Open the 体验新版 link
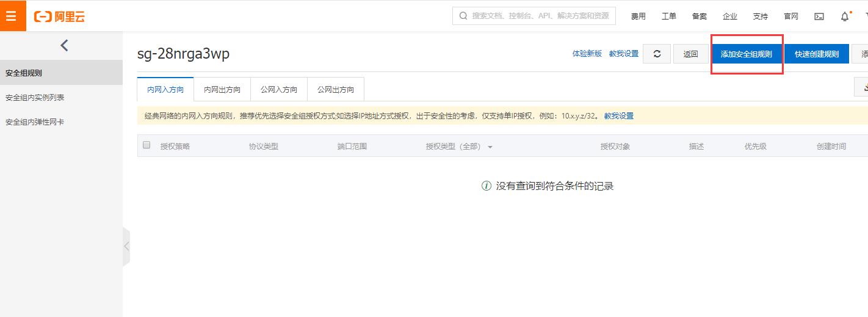 587,54
